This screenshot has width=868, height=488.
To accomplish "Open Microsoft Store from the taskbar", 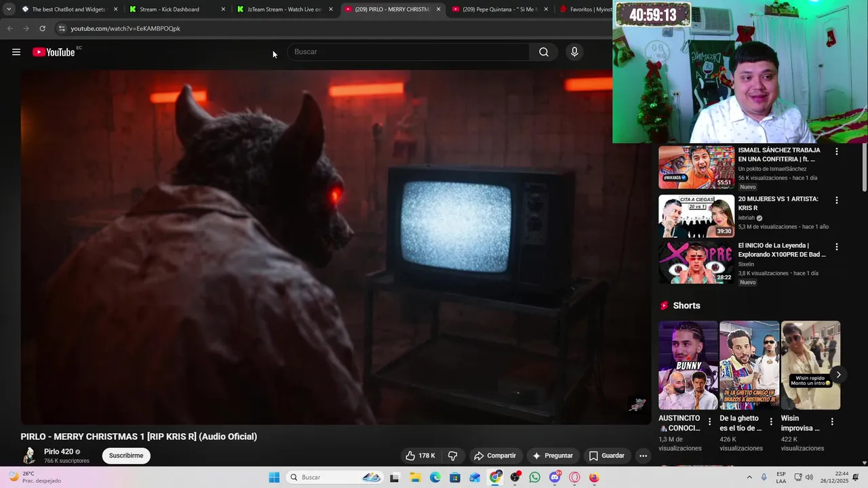I will point(455,477).
